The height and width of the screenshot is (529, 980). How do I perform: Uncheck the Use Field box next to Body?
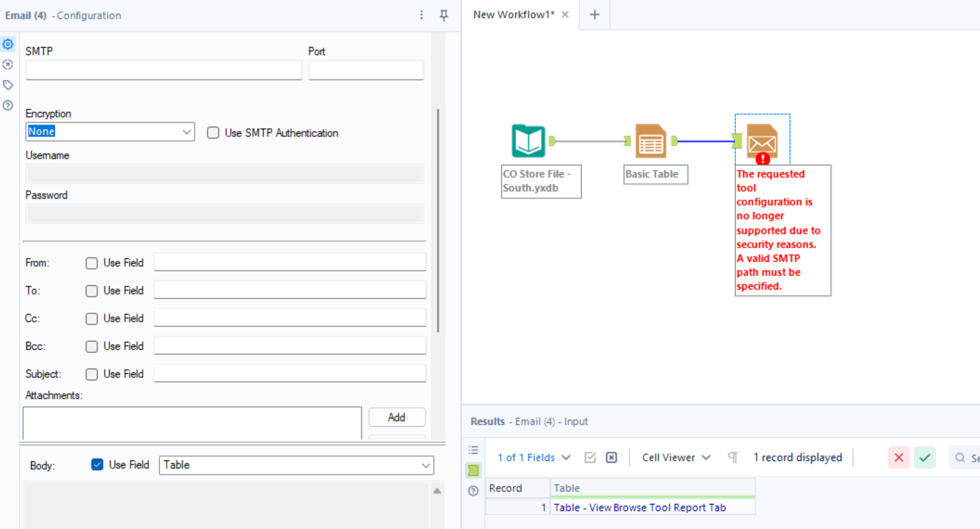pos(98,465)
